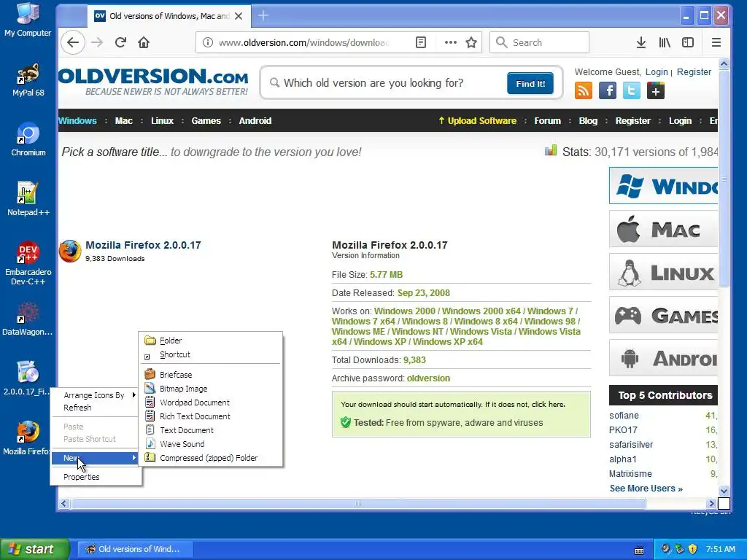Open DataWagon desktop shortcut
The width and height of the screenshot is (747, 560).
click(28, 319)
